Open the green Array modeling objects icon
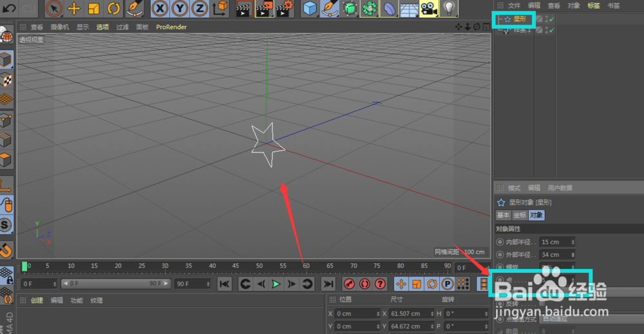Image resolution: width=644 pixels, height=334 pixels. click(x=369, y=8)
